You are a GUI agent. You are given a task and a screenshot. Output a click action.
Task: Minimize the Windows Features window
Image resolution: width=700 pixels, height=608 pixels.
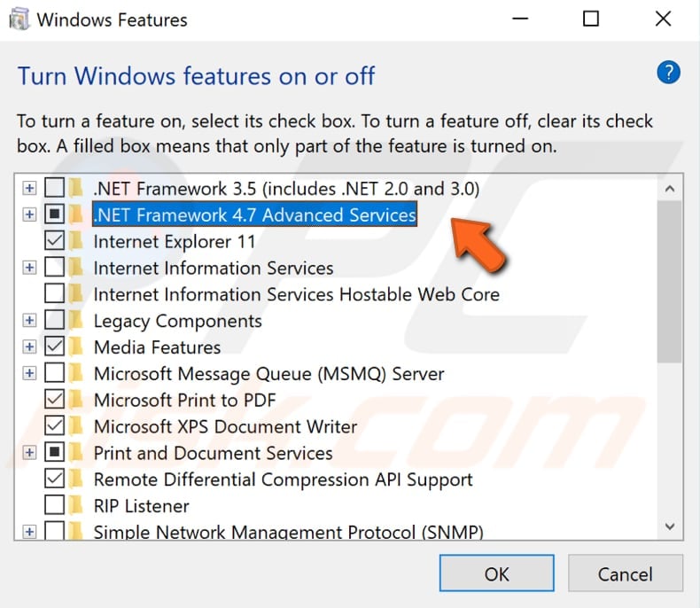pyautogui.click(x=520, y=19)
